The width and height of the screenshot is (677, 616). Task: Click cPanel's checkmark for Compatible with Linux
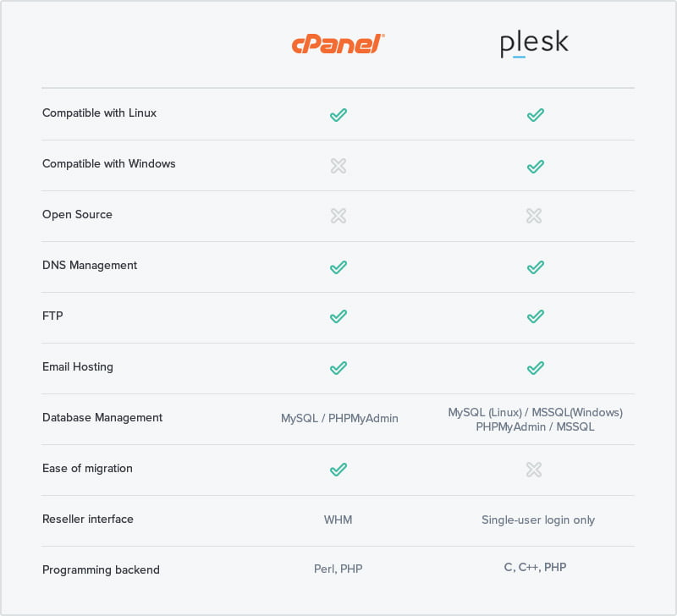(x=338, y=115)
